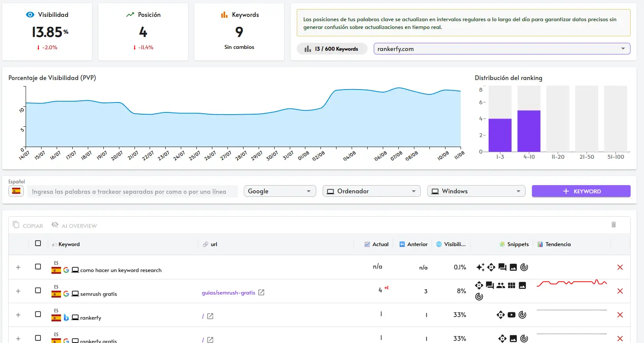This screenshot has height=343, width=644.
Task: Focus the keyword tracking input field
Action: [x=132, y=191]
